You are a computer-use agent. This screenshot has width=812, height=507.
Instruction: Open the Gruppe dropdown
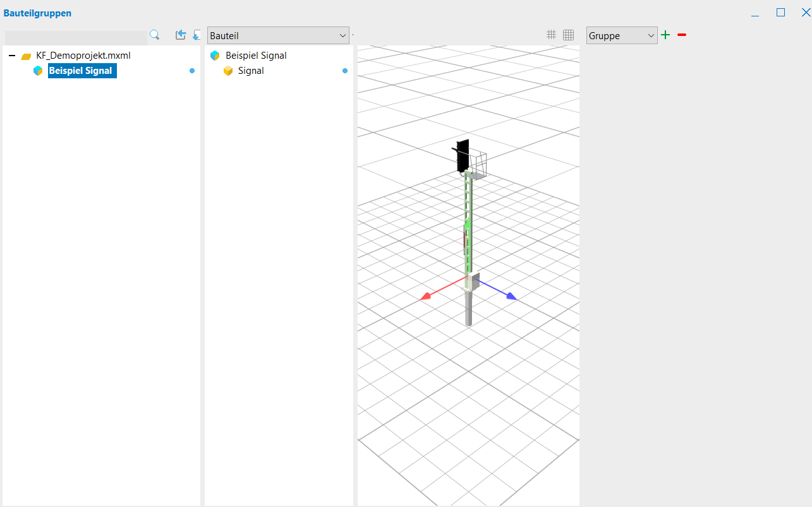pyautogui.click(x=622, y=36)
